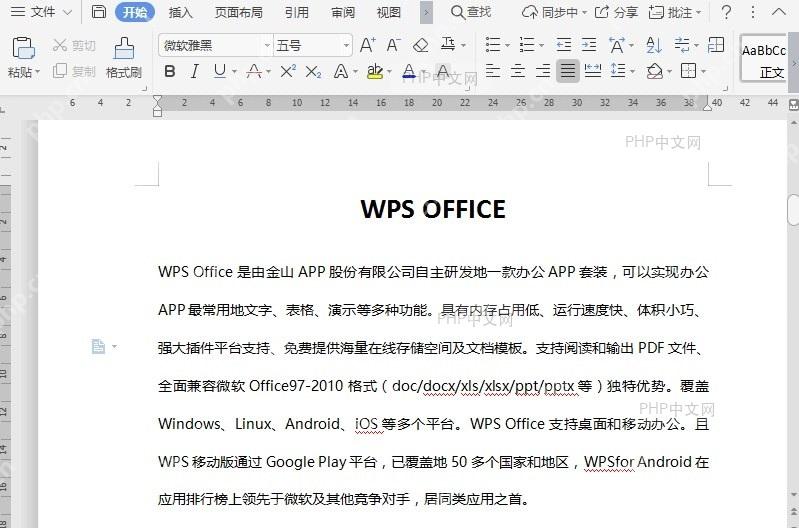Open borders dropdown
This screenshot has height=528, width=799.
pos(703,71)
